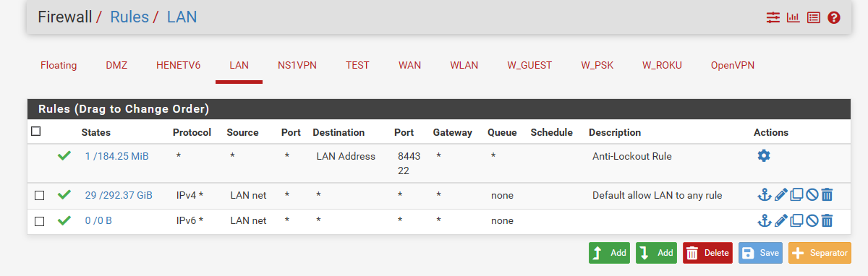Image resolution: width=868 pixels, height=276 pixels.
Task: Select checkbox for IPv6 LAN net rule
Action: (40, 221)
